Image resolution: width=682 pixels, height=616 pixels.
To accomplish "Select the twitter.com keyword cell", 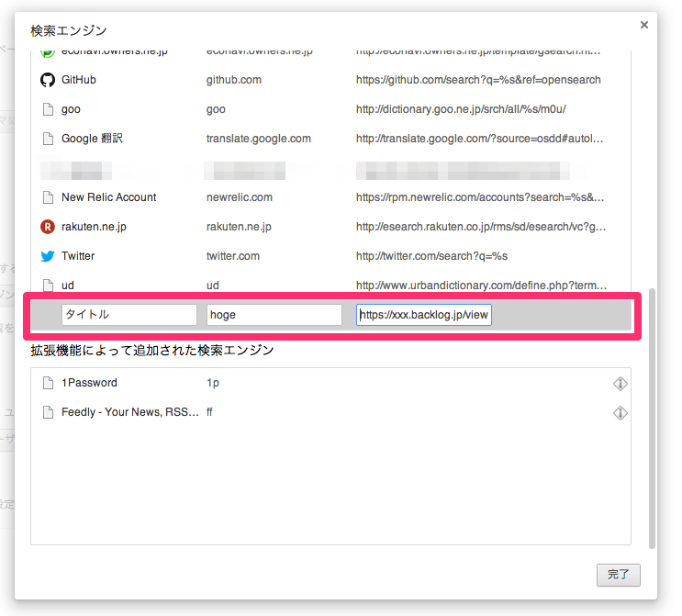I will (233, 256).
